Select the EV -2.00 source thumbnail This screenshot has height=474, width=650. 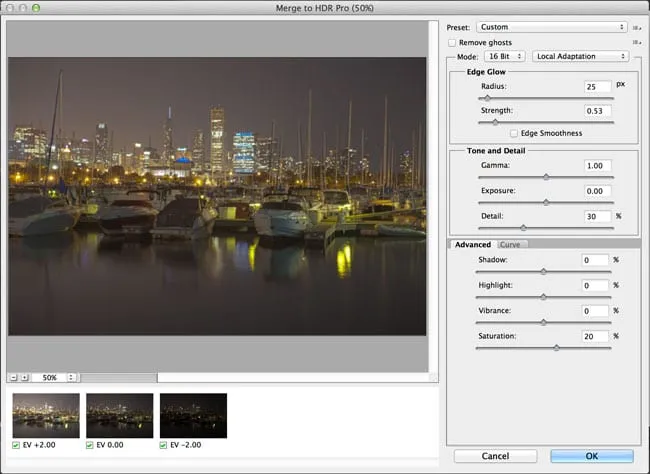click(193, 415)
